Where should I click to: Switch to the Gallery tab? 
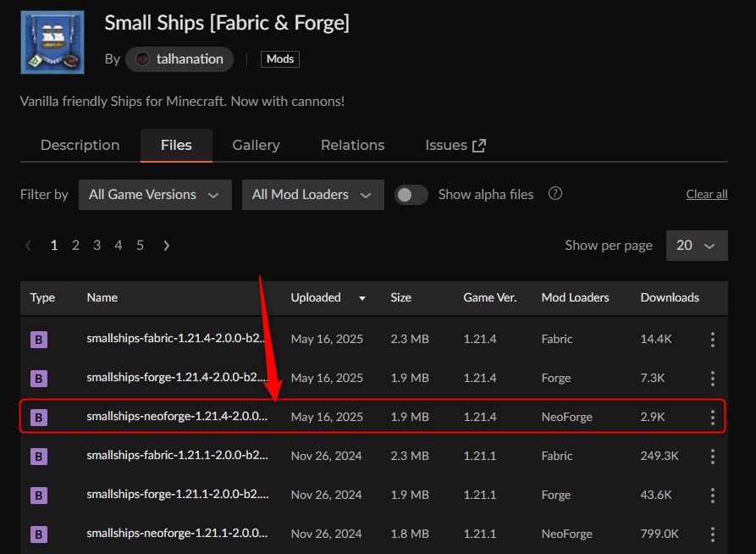256,145
